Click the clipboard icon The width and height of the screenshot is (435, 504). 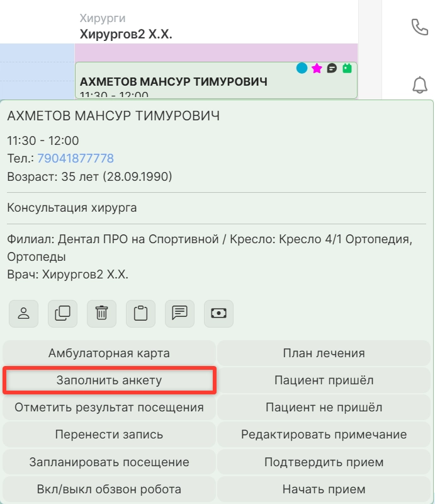point(141,313)
